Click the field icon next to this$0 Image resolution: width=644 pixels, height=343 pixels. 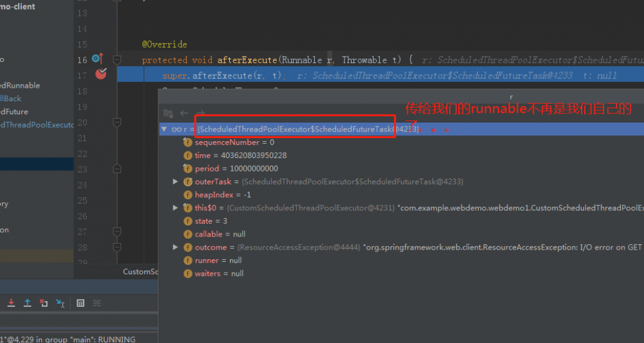pyautogui.click(x=187, y=208)
